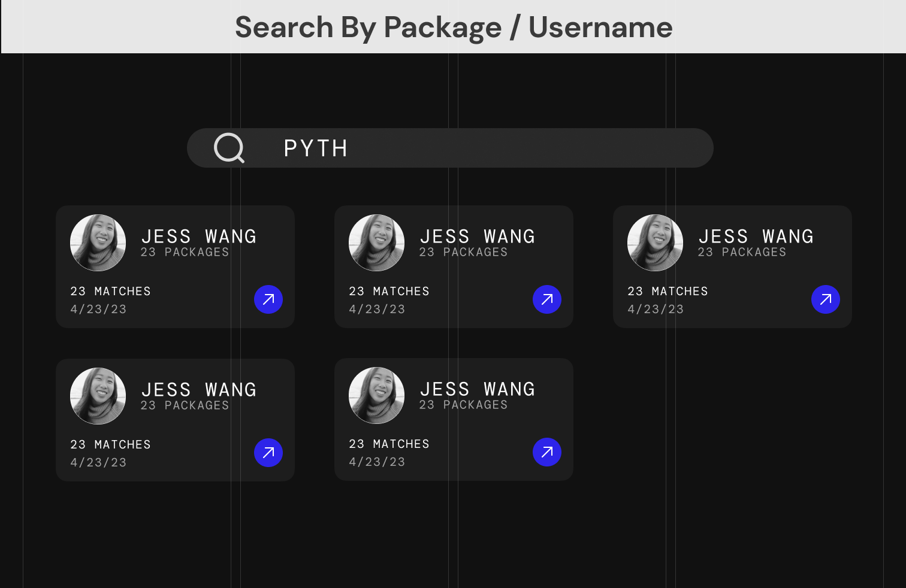Screen dimensions: 906x588
Task: Click the avatar photo on top-middle card
Action: 377,243
